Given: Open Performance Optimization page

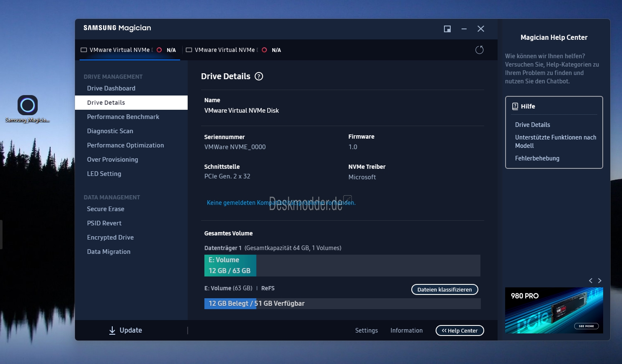Looking at the screenshot, I should 131,145.
